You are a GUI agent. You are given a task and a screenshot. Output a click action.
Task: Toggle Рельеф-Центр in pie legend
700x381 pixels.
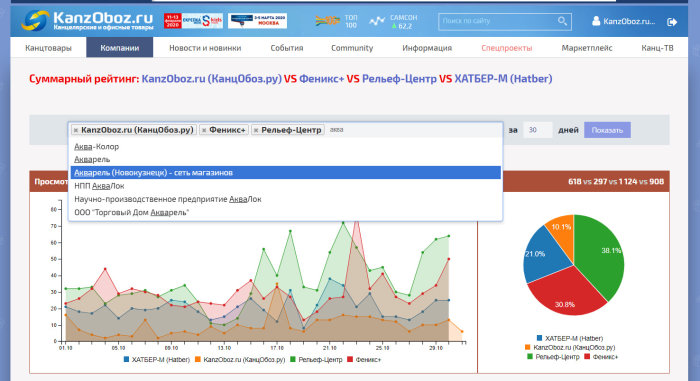[554, 357]
